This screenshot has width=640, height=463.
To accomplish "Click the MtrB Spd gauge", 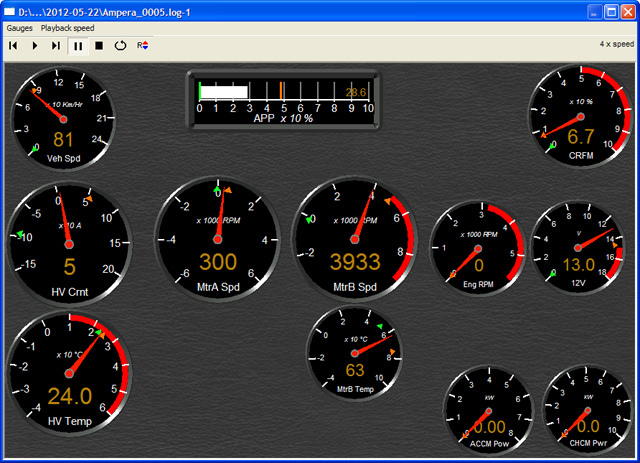I will (354, 239).
